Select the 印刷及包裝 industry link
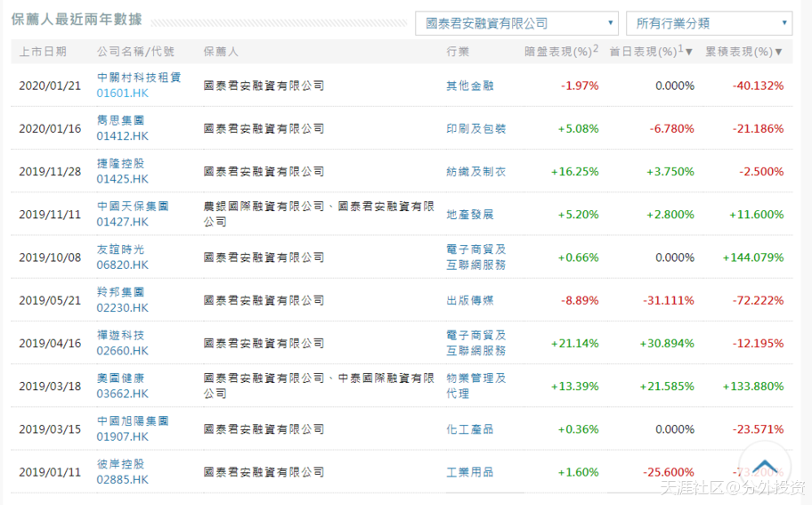This screenshot has height=505, width=812. (475, 129)
